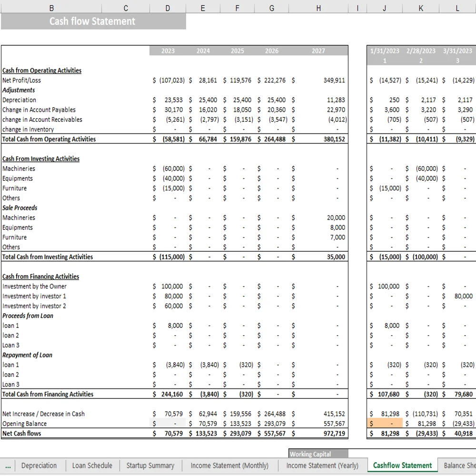Select column header B
Screen dimensions: 476x476
pos(51,8)
